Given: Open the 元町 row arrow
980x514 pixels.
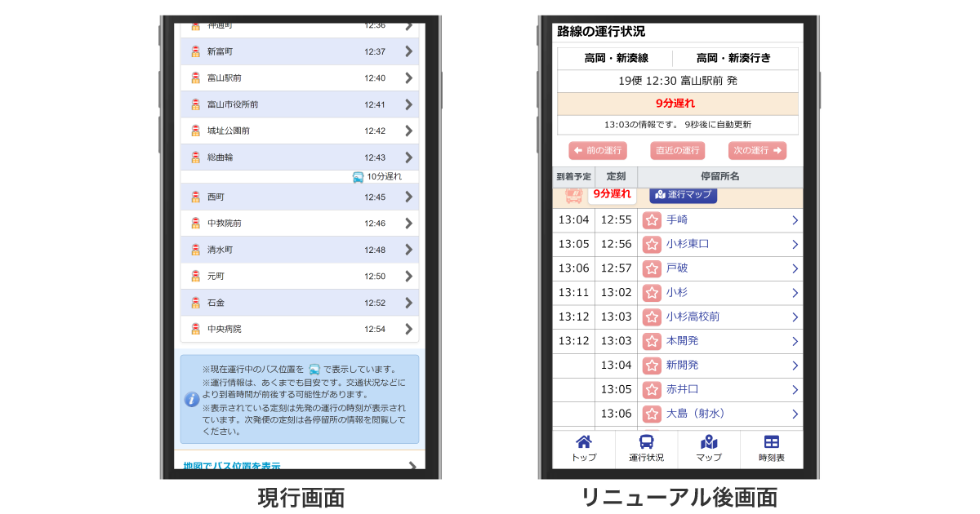Looking at the screenshot, I should (x=409, y=276).
